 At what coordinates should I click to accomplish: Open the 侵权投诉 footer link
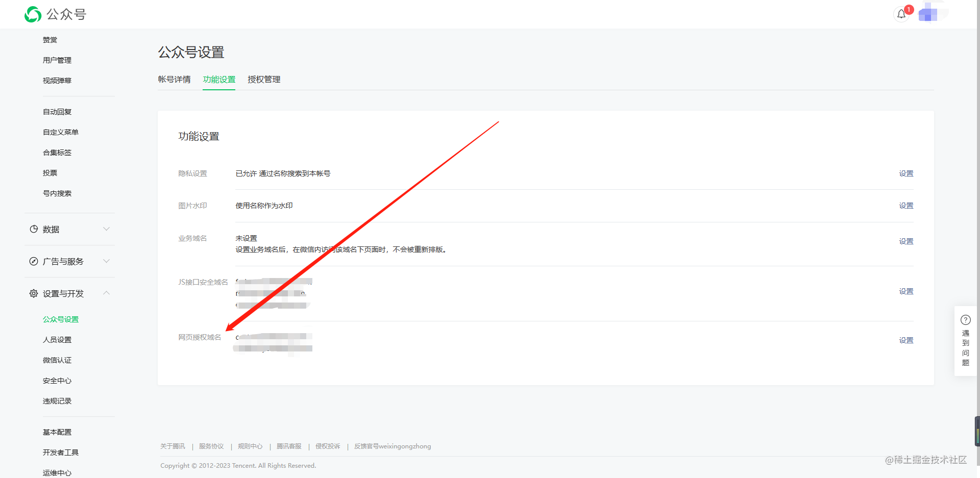[x=328, y=446]
